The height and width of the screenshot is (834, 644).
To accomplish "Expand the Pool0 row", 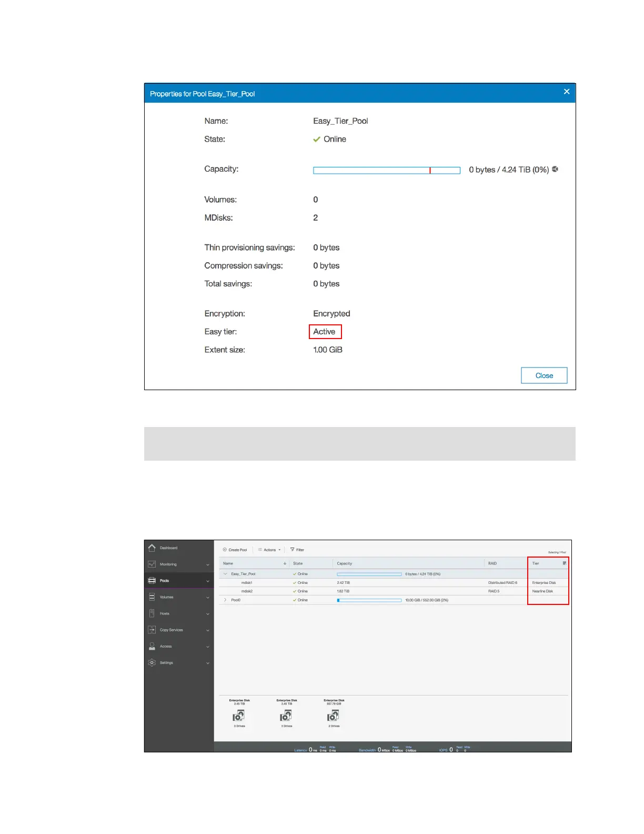I will coord(225,600).
